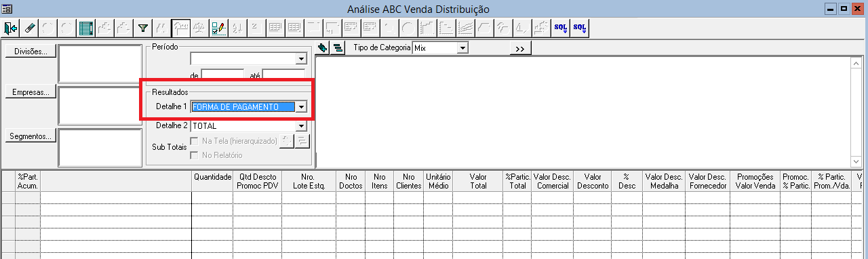Click the Unitário Médio column header
The width and height of the screenshot is (868, 259).
point(438,181)
